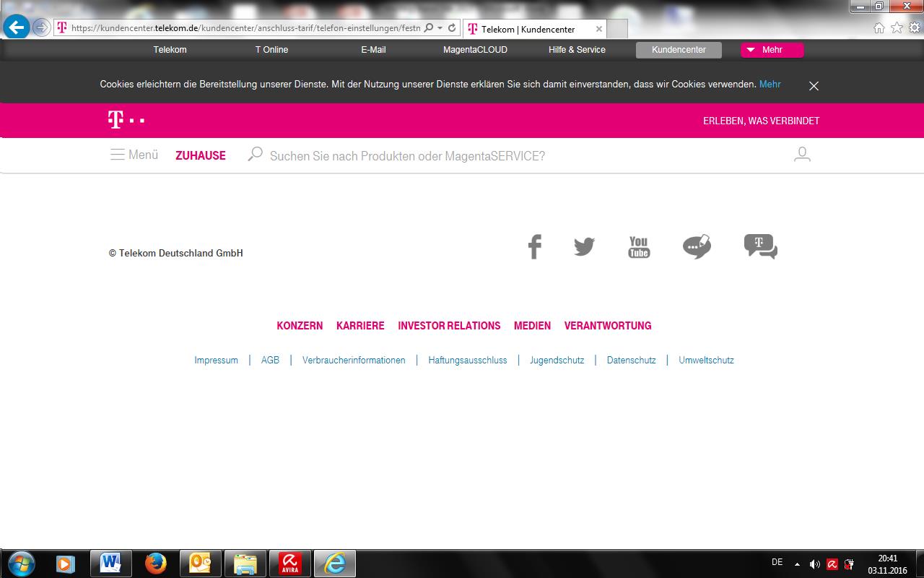The width and height of the screenshot is (924, 578).
Task: Dismiss the cookie notice with X
Action: [x=814, y=86]
